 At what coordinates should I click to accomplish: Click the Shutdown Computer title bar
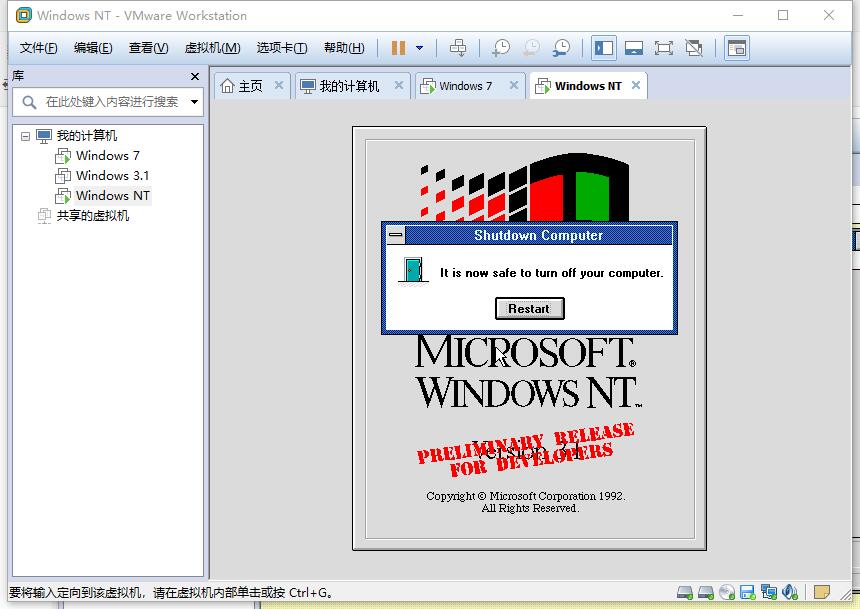tap(538, 235)
